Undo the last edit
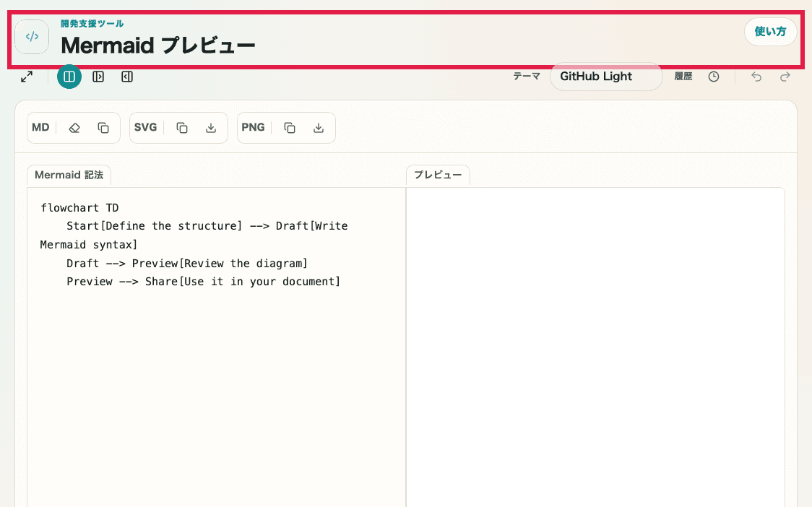Image resolution: width=812 pixels, height=507 pixels. point(756,77)
